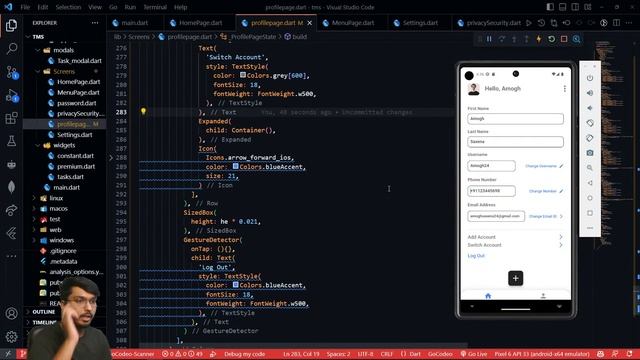Collapse the Screens folder
This screenshot has width=640, height=360.
tap(38, 71)
